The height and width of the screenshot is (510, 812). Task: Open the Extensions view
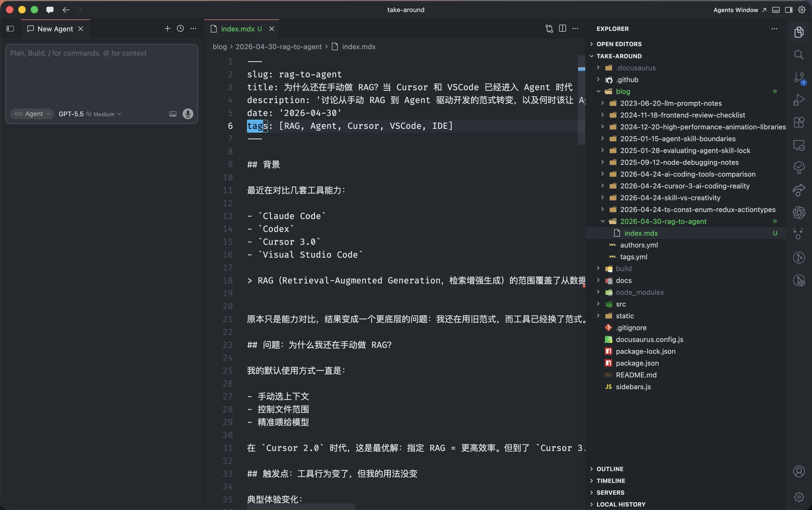click(x=799, y=122)
